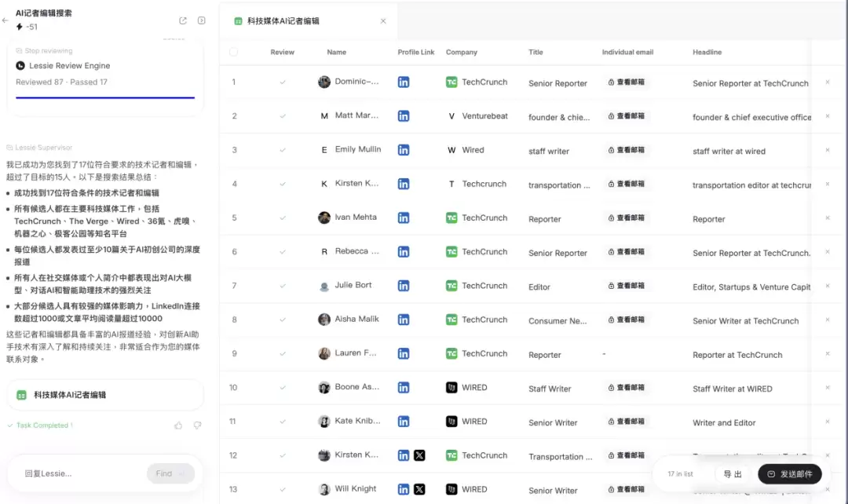
Task: Click the back arrow beside AI记者编辑搜索
Action: tap(5, 20)
